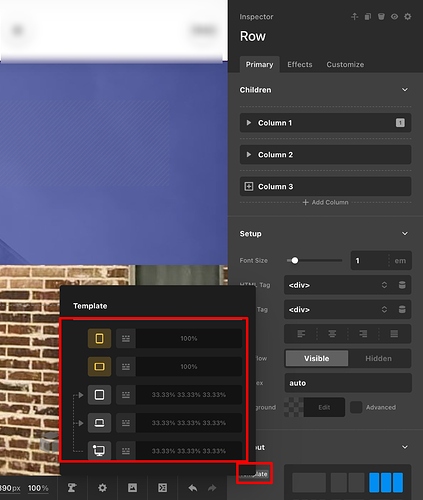Viewport: 423px width, 500px height.
Task: Click the undo arrow in bottom toolbar
Action: coord(193,488)
